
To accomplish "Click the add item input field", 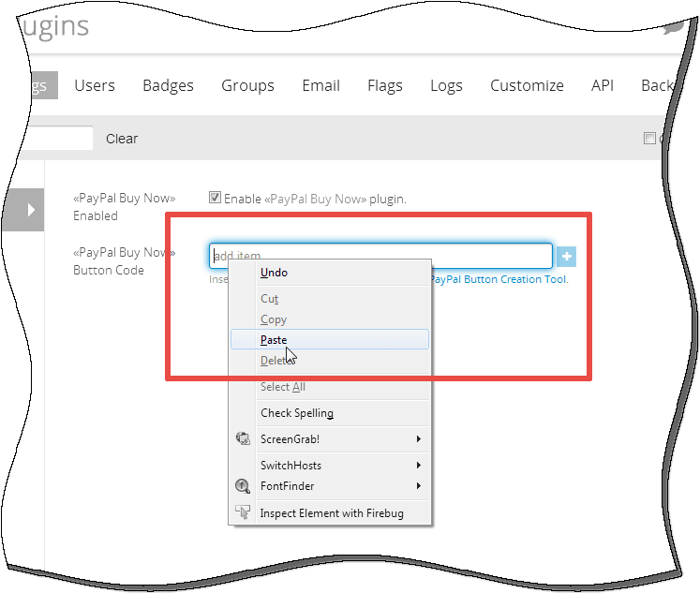I will (380, 256).
